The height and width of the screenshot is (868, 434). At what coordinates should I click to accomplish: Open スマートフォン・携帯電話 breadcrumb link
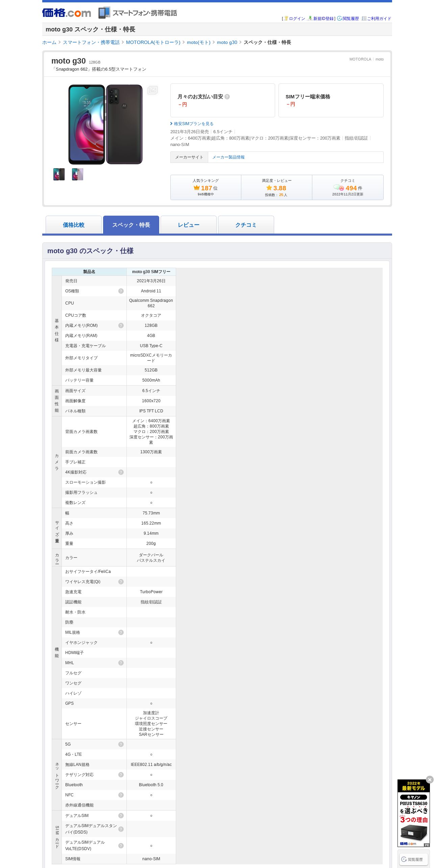point(91,42)
